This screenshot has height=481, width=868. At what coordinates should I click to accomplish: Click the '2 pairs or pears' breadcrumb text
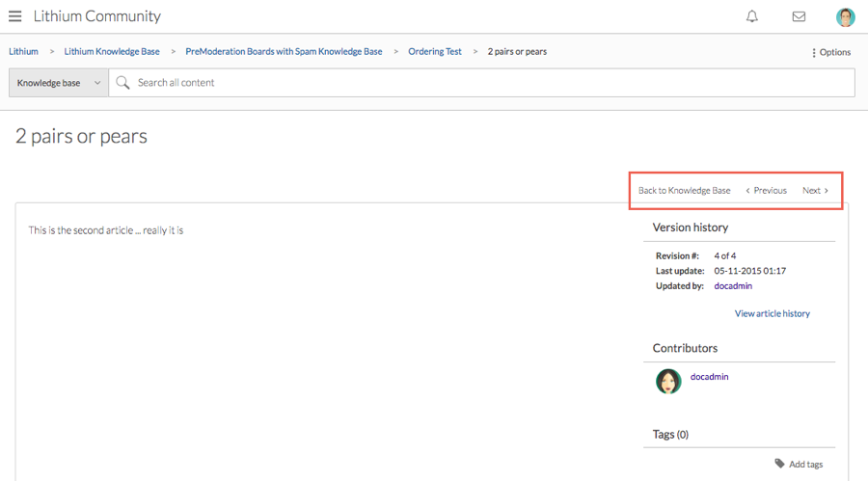[517, 51]
